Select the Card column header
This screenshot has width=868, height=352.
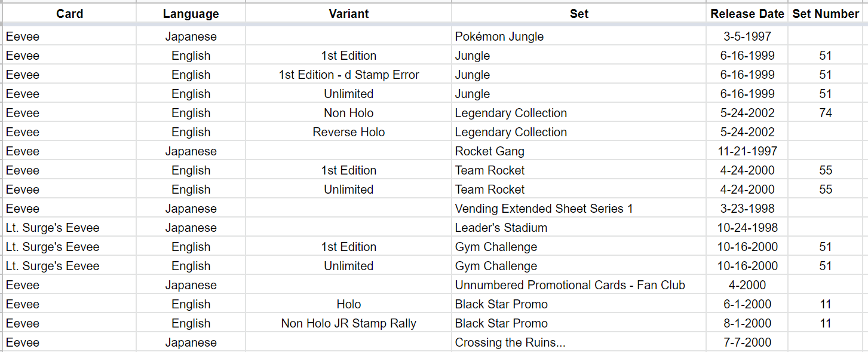(69, 14)
